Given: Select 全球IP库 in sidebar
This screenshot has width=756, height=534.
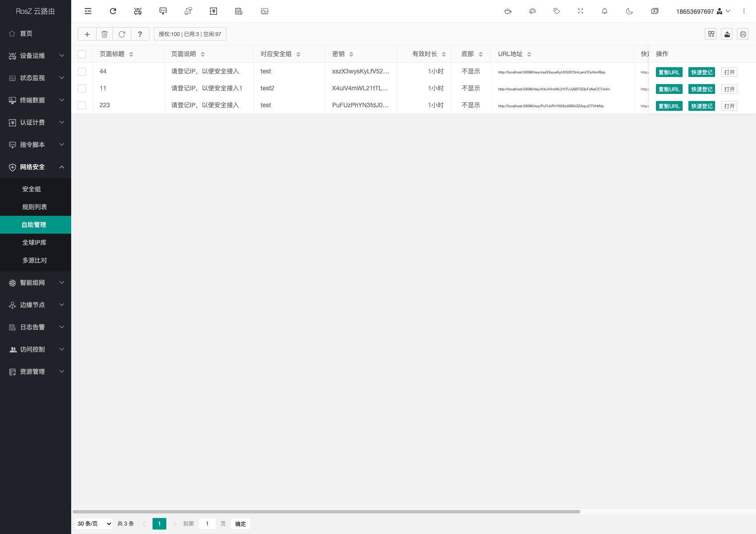Looking at the screenshot, I should pos(34,243).
